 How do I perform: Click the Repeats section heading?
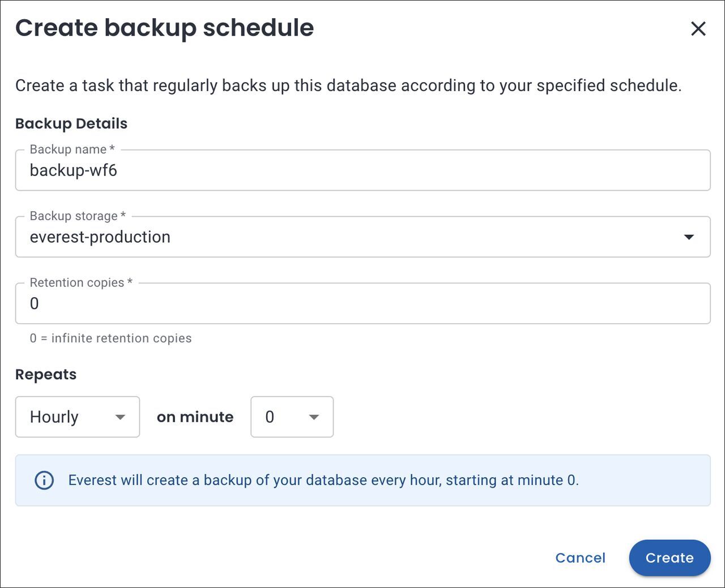(46, 374)
